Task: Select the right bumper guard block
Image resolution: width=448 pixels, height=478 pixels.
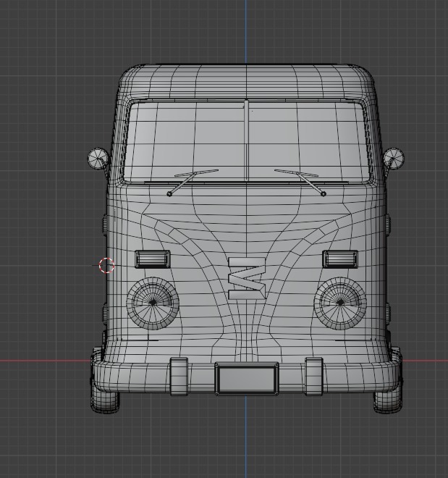Action: (x=314, y=377)
